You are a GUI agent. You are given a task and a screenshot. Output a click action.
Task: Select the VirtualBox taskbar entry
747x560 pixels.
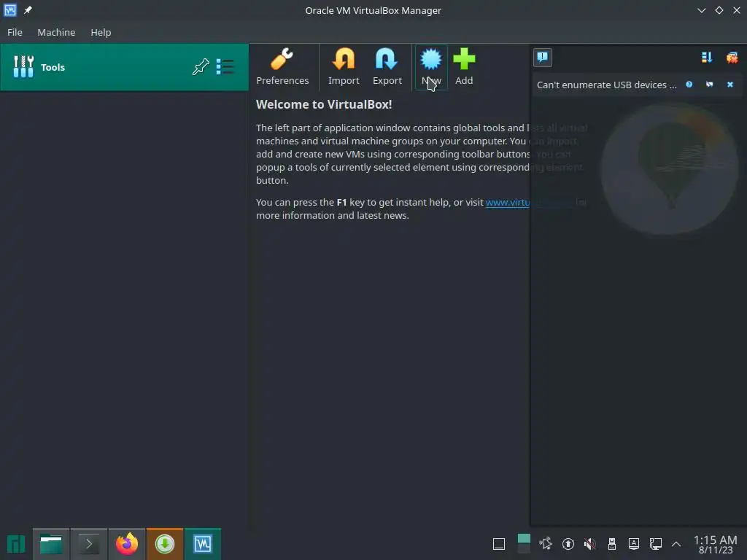203,544
